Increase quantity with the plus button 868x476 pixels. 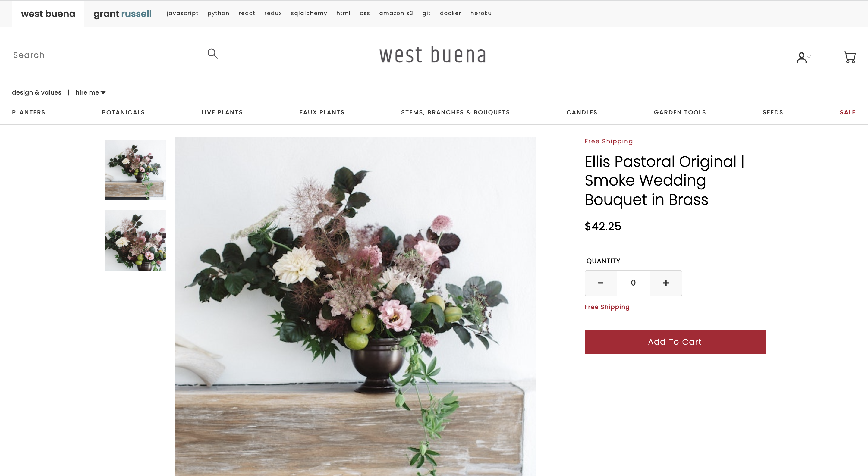click(x=666, y=283)
